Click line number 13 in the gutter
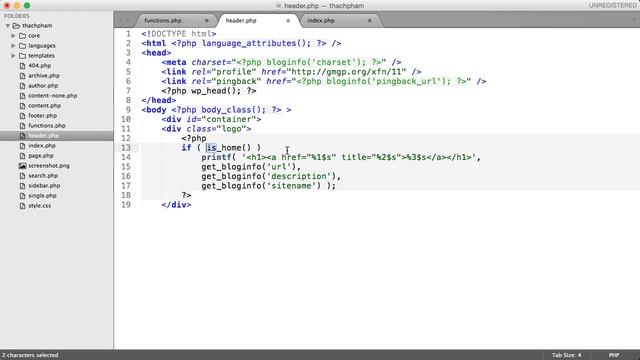This screenshot has height=360, width=640. [126, 148]
